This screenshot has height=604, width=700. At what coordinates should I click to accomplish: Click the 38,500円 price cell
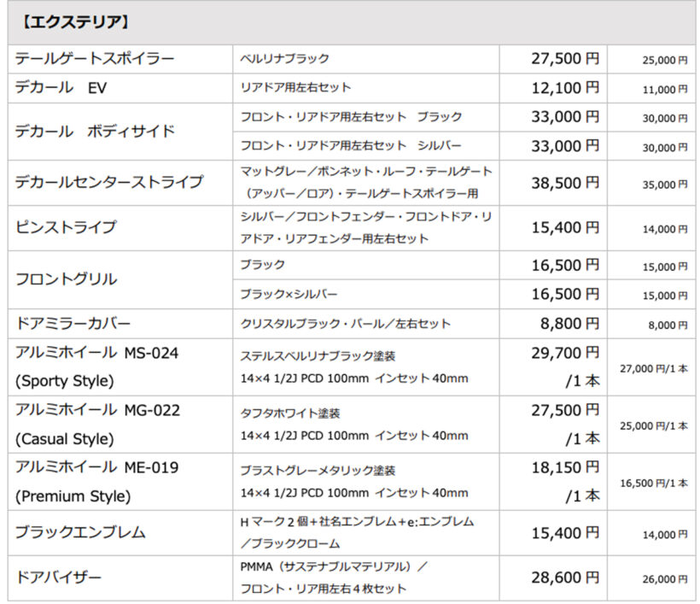tap(564, 182)
